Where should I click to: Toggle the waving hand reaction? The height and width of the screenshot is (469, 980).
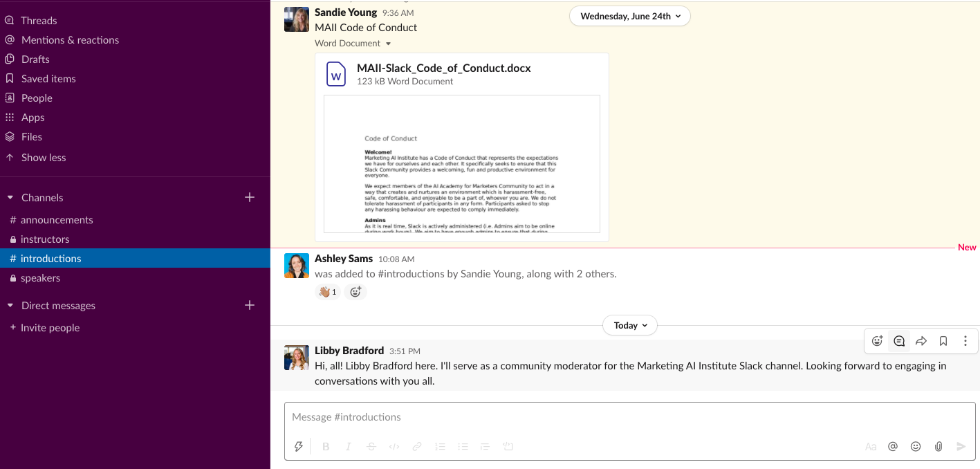(x=328, y=292)
